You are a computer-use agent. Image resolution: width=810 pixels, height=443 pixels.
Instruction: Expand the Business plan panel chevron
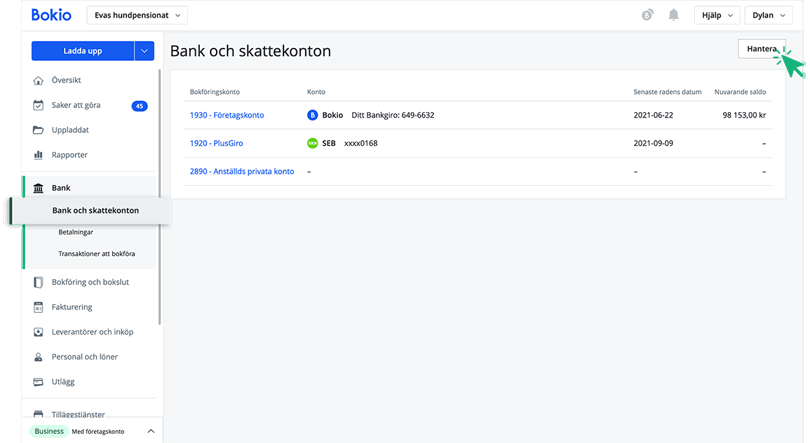(x=151, y=431)
